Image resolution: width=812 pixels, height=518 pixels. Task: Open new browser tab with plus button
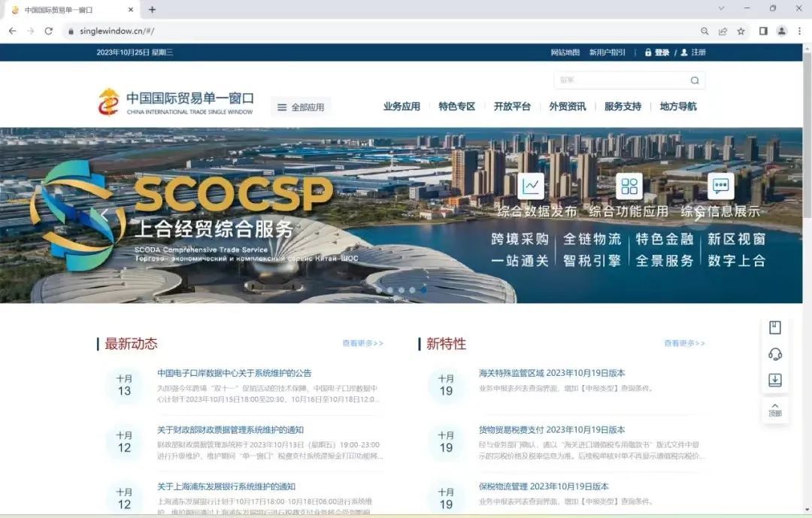tap(152, 10)
